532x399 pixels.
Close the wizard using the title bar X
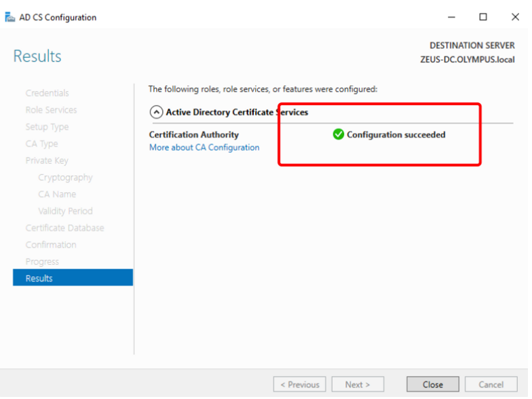pos(514,17)
